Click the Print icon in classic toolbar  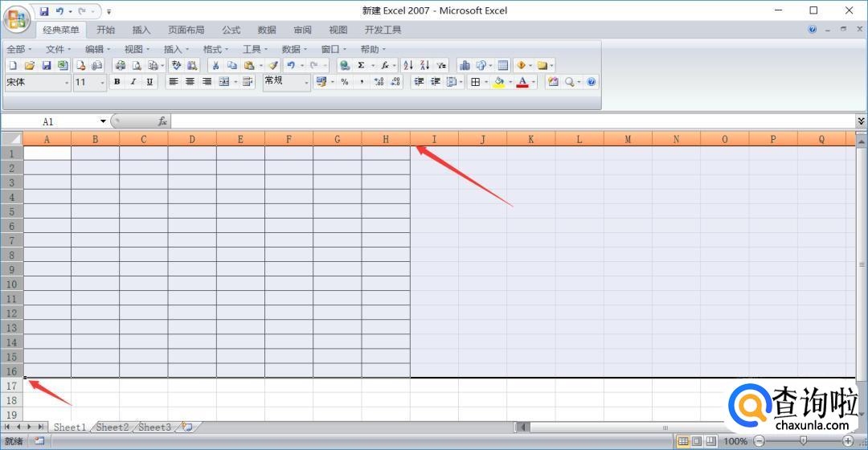coord(120,65)
